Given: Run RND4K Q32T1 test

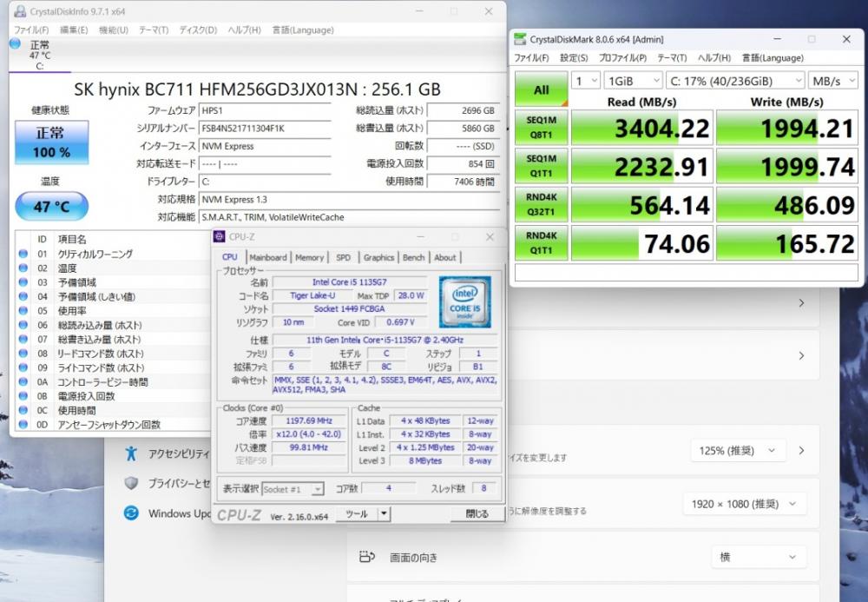Looking at the screenshot, I should click(542, 204).
